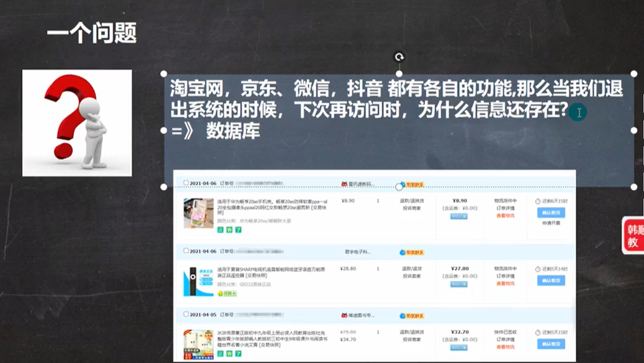644x363 pixels.
Task: Click 查看物流 for the ¥32.70 order
Action: click(x=505, y=347)
